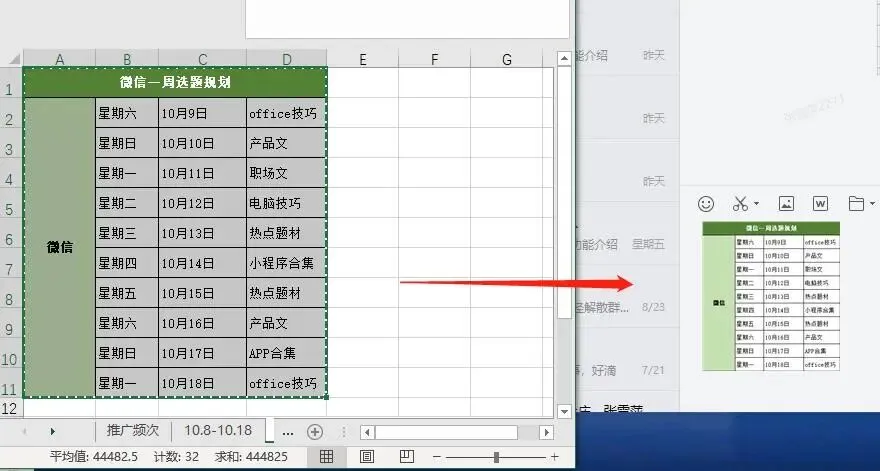880x471 pixels.
Task: Expand the screenshot tool dropdown arrow
Action: pos(757,204)
